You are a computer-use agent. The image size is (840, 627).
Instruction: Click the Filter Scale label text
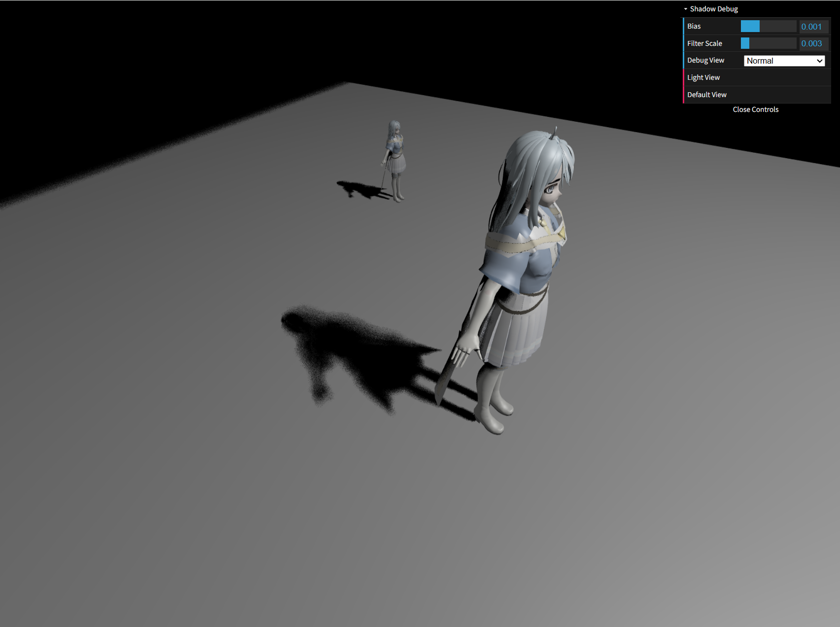[x=704, y=43]
